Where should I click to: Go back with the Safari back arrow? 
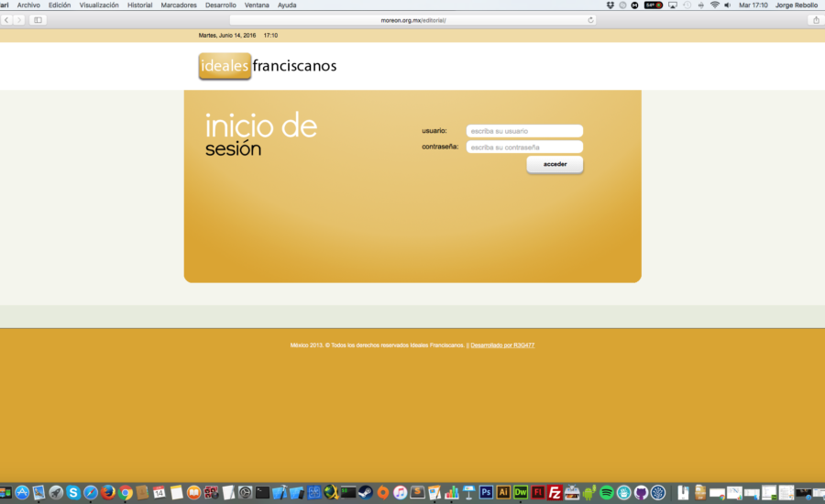click(6, 20)
